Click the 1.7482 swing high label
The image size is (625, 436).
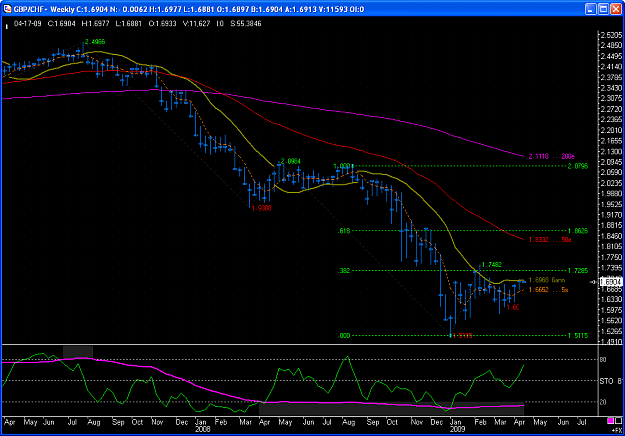tap(492, 265)
